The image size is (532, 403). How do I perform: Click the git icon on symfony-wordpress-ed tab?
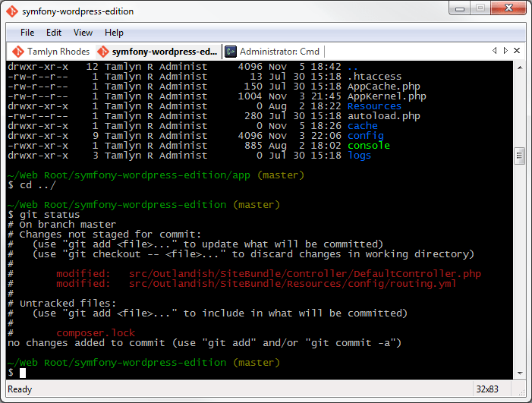pyautogui.click(x=103, y=52)
